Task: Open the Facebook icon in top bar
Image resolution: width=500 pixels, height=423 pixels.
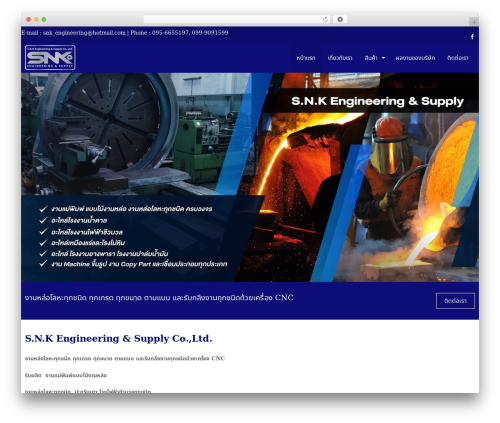Action: click(472, 37)
